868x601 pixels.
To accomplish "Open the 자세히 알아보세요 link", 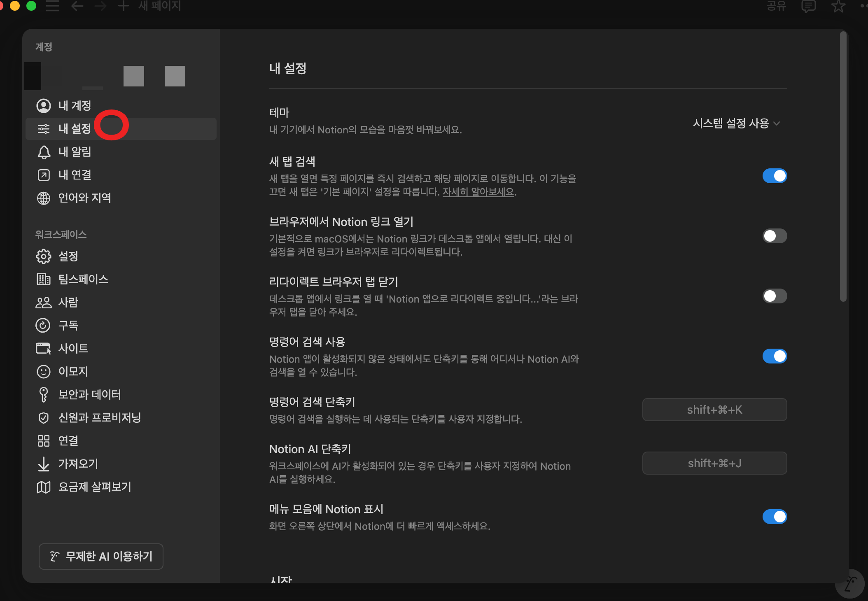I will 478,192.
